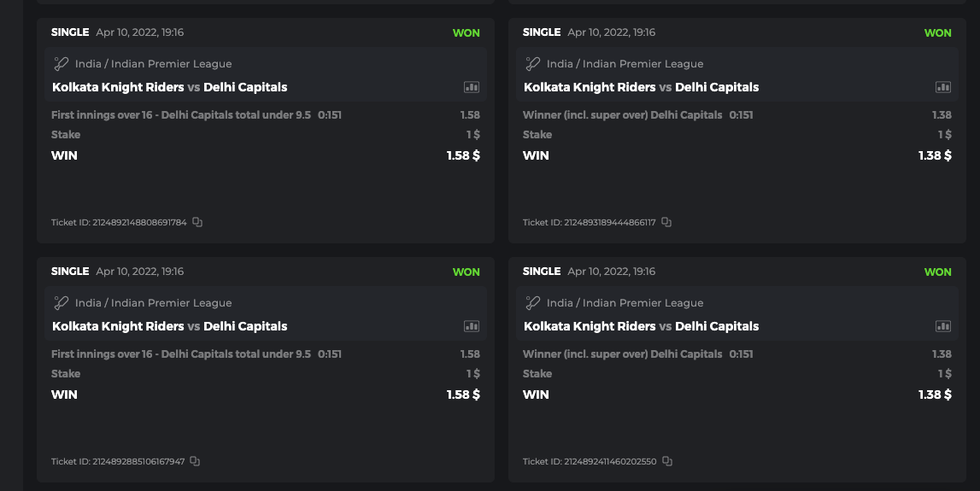Click cricket sport icon on ticket 2124893189444866117 card
The width and height of the screenshot is (980, 491).
click(x=532, y=63)
